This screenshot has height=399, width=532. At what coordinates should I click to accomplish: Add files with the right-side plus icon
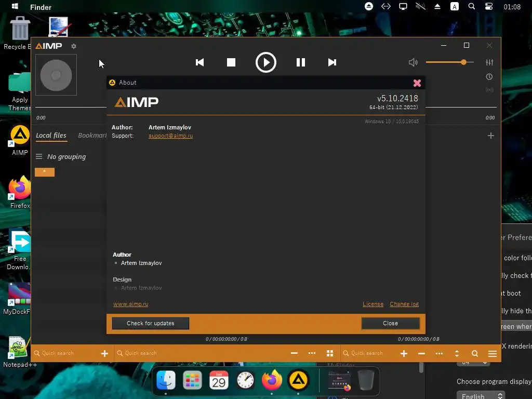[x=404, y=353]
